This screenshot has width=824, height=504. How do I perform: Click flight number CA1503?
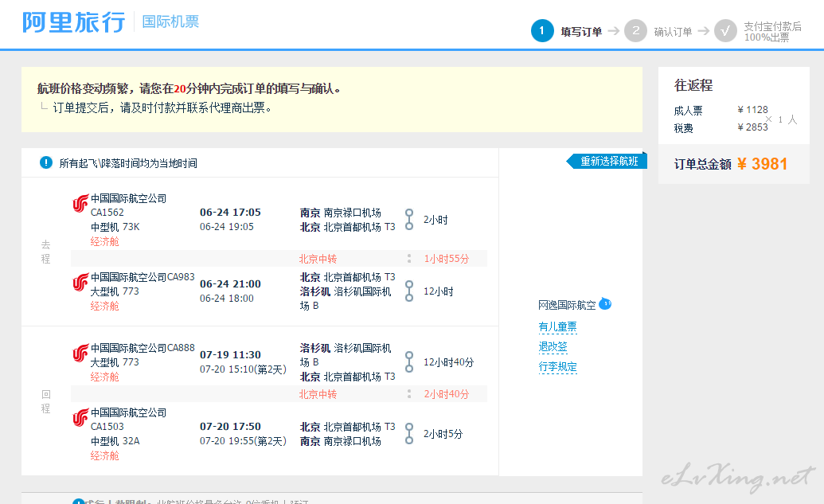point(107,426)
